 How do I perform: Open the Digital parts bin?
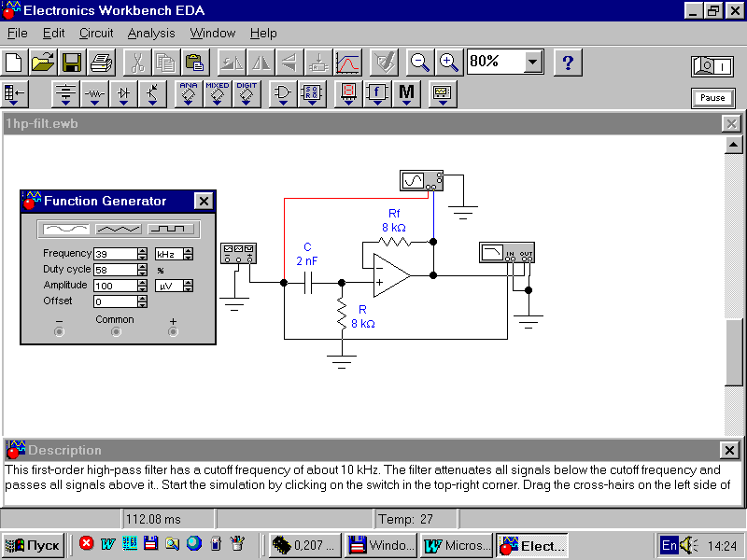click(x=312, y=94)
